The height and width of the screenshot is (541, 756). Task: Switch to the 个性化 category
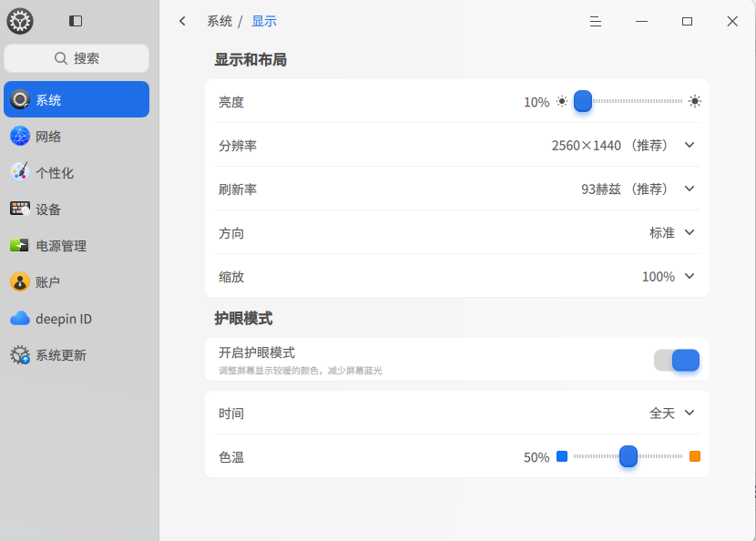point(77,172)
